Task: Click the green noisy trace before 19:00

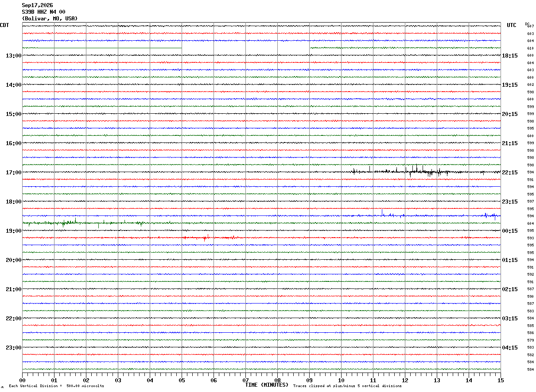Action: 84,223
